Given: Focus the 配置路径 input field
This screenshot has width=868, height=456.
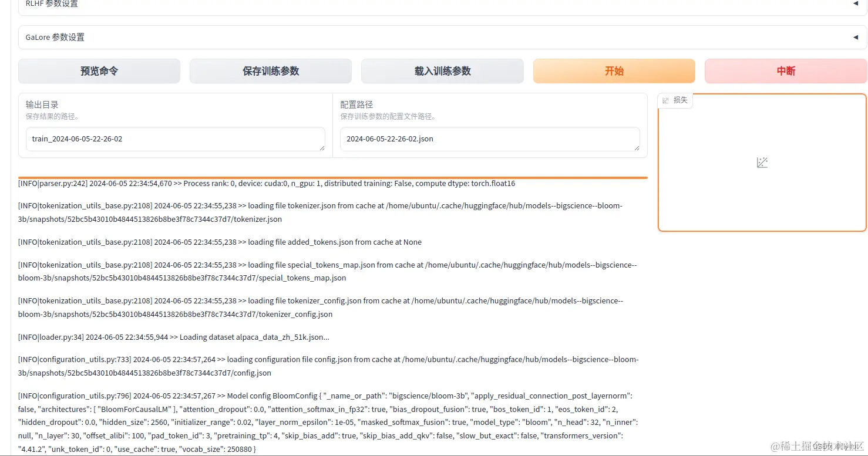Looking at the screenshot, I should (490, 139).
